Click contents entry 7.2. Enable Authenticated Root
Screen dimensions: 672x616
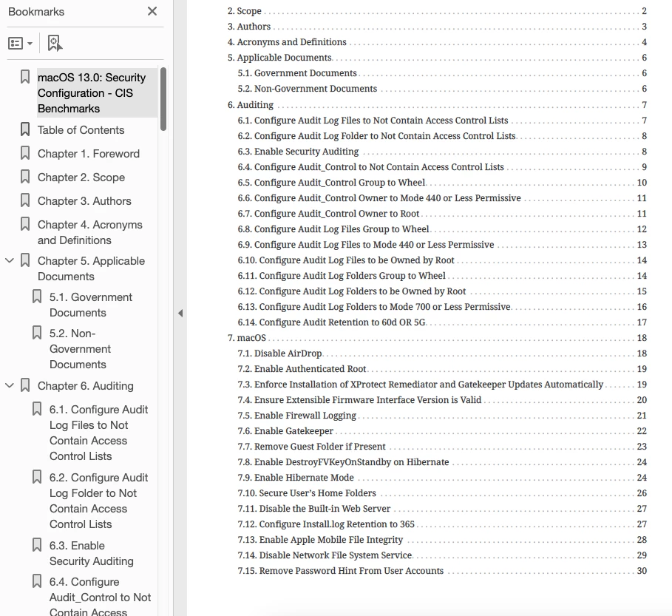click(302, 369)
